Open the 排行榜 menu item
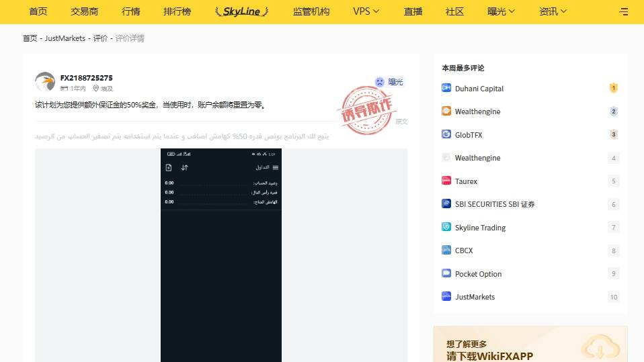 pos(177,11)
